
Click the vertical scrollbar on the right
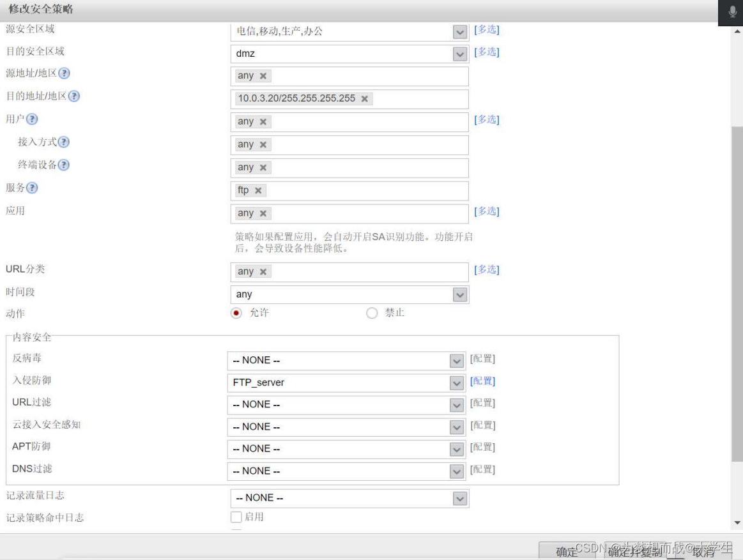click(x=736, y=287)
